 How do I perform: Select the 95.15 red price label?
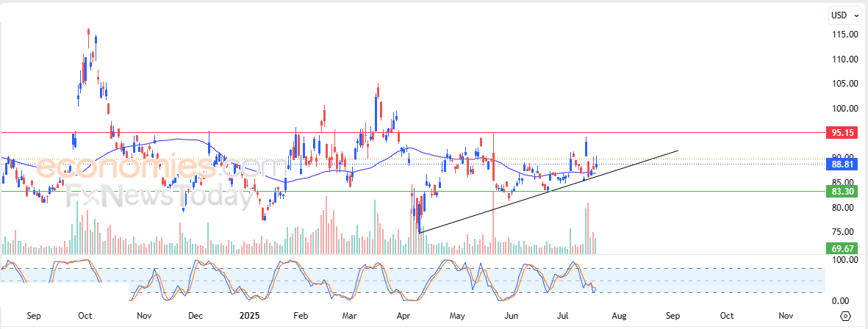842,133
